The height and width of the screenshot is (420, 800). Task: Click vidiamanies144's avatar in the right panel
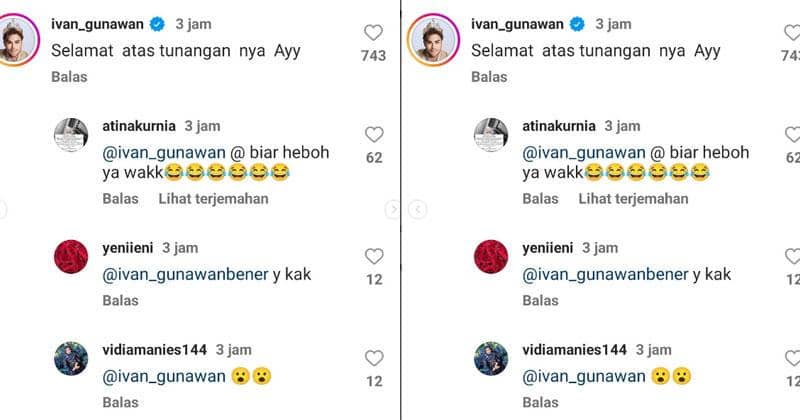[x=491, y=359]
